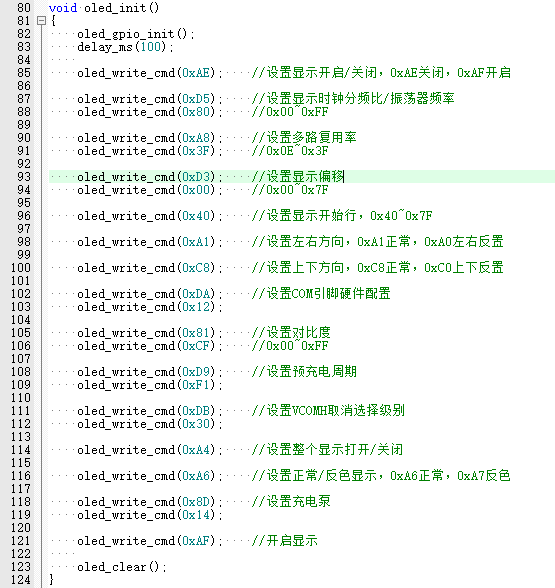Click the comment '//0x00~0x7F' on line 94
This screenshot has height=588, width=555.
coord(290,190)
